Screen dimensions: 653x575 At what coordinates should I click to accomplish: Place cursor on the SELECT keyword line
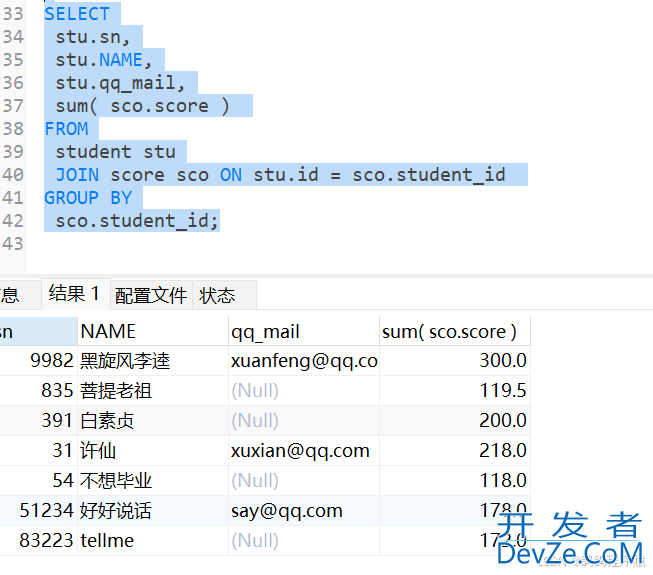point(77,14)
